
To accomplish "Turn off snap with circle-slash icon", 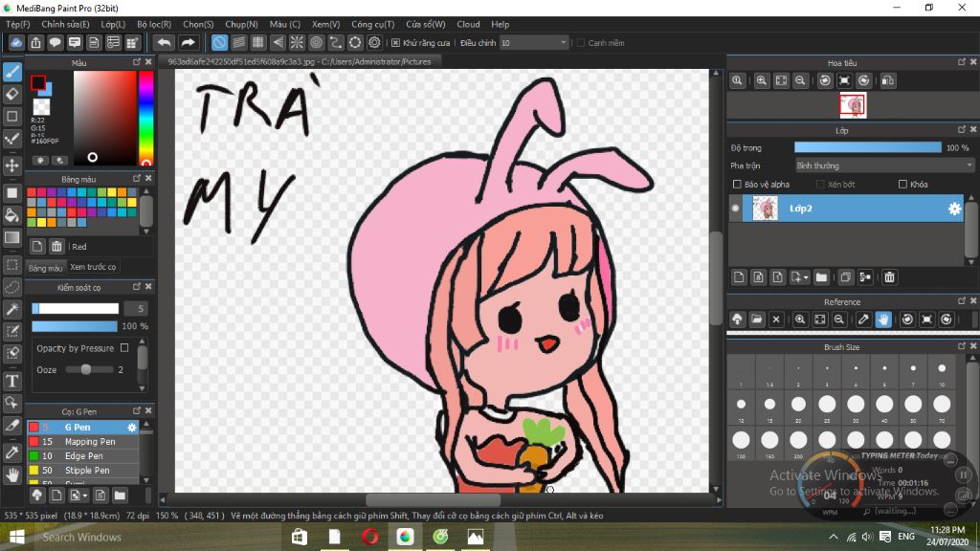I will (219, 42).
